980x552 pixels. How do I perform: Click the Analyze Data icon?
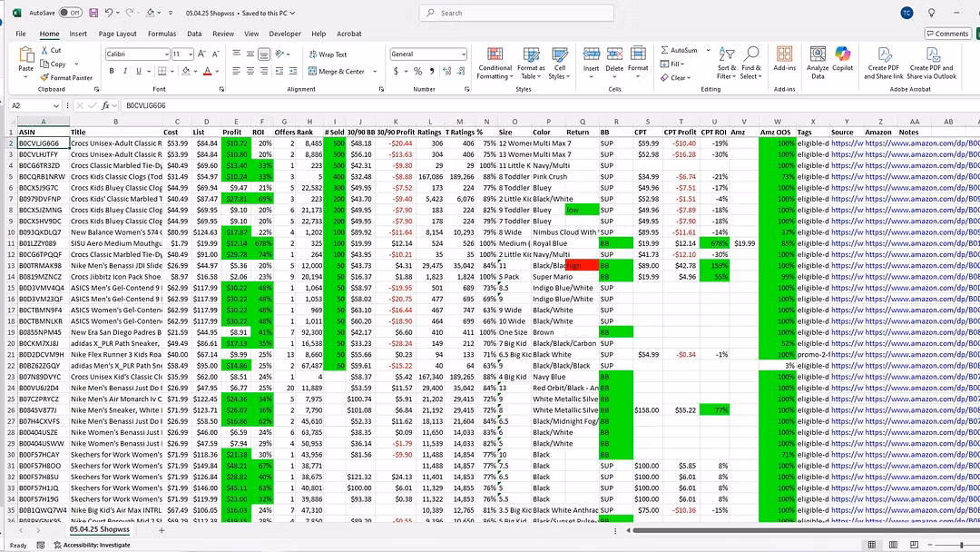click(x=818, y=60)
